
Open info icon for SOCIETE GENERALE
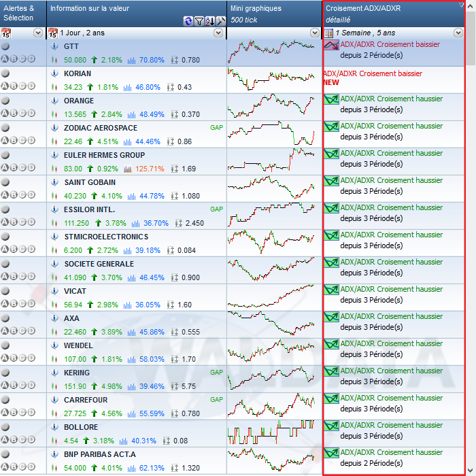pos(54,264)
